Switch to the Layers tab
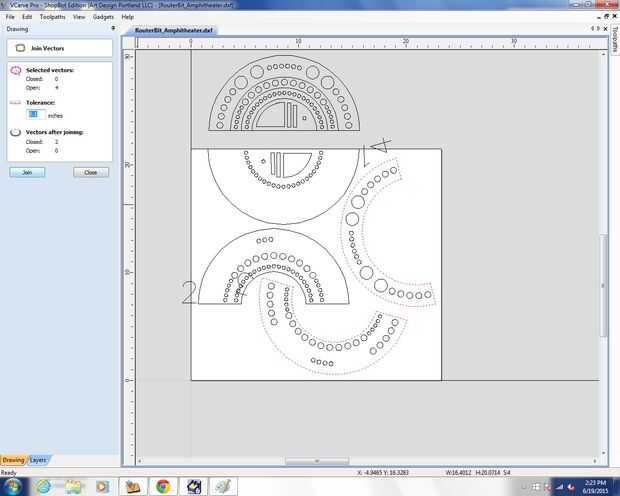This screenshot has width=620, height=496. (x=38, y=460)
